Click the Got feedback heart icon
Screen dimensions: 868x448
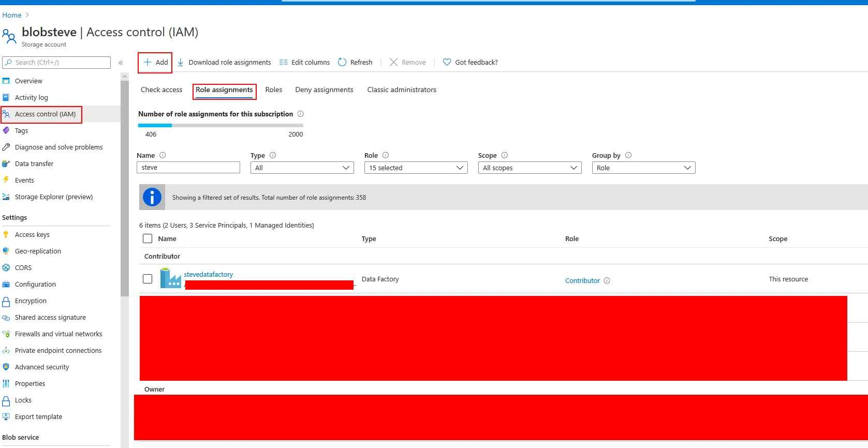coord(447,62)
